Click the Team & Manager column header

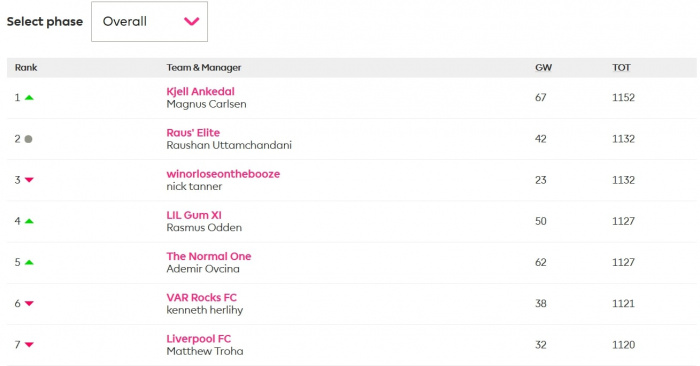204,67
